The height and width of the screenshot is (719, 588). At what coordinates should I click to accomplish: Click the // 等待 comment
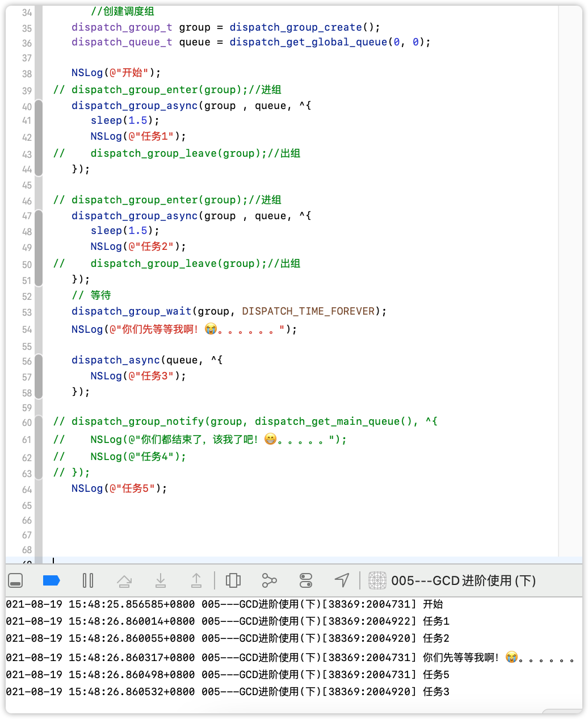tap(91, 295)
